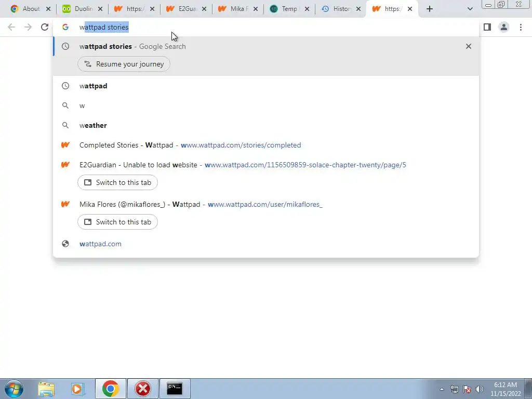Switch to the E2Guardian tab
This screenshot has height=399, width=532.
[181, 9]
